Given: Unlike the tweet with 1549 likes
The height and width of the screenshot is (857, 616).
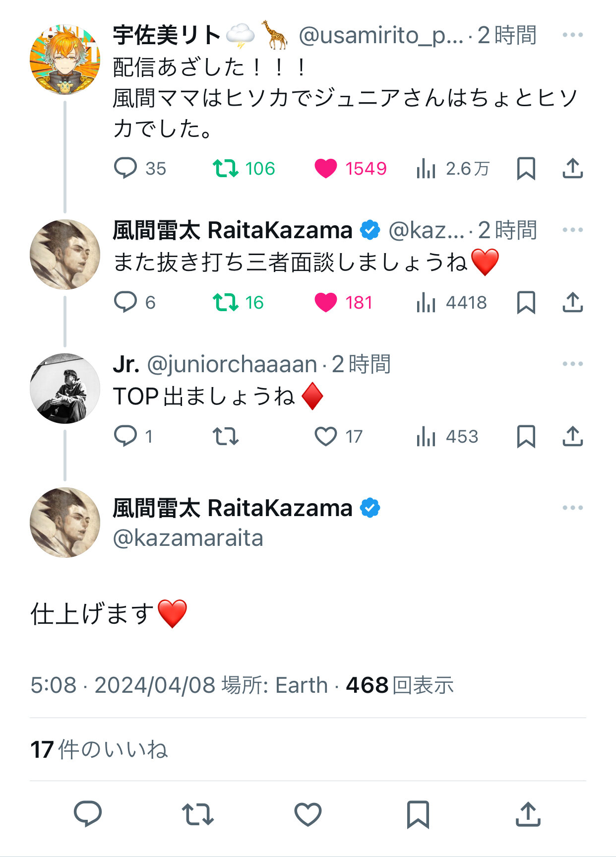Looking at the screenshot, I should 326,168.
